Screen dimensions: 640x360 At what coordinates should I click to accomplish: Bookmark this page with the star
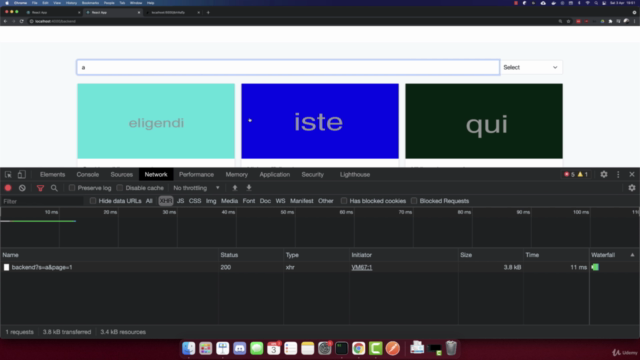(x=568, y=21)
